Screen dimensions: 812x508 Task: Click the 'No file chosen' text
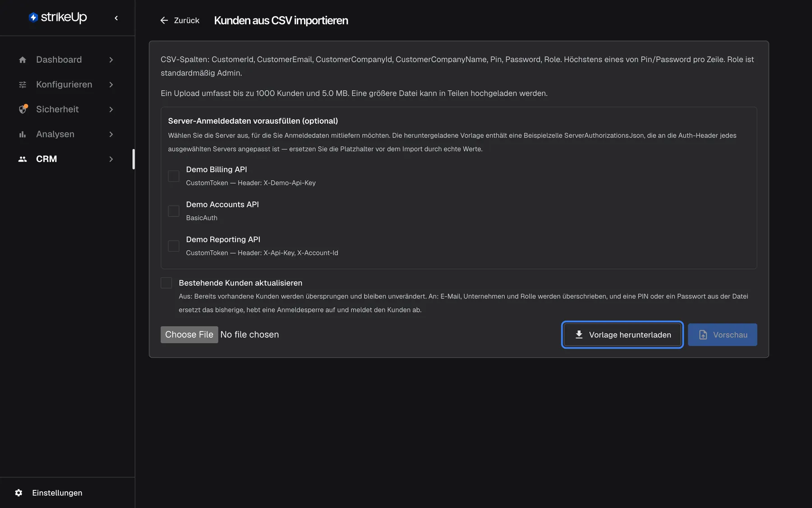249,335
